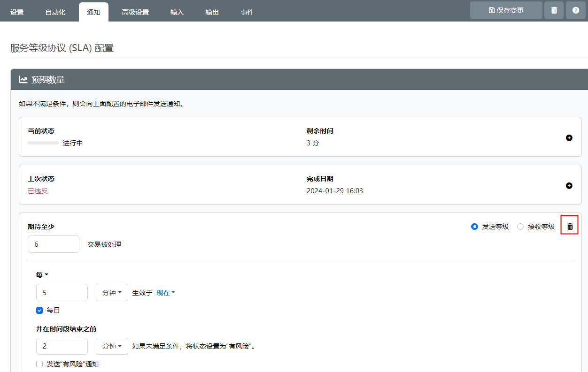Uncheck the 每日 checkbox

[x=40, y=310]
